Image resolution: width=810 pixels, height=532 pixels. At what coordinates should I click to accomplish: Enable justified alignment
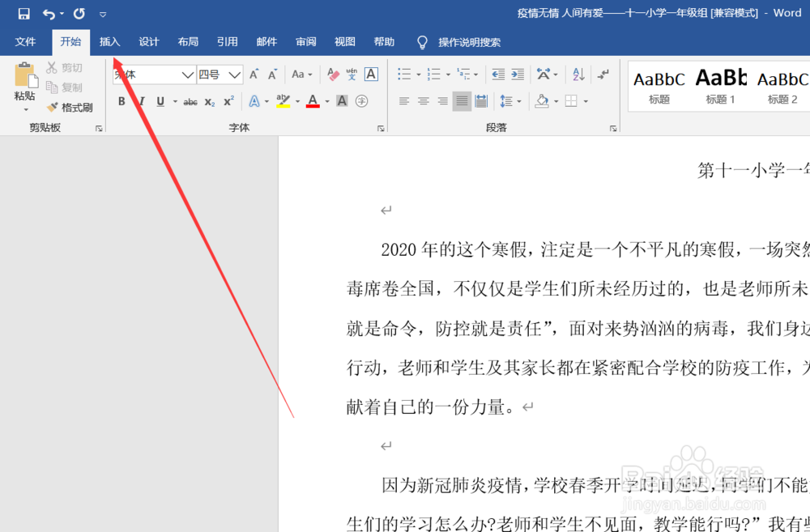(x=462, y=100)
